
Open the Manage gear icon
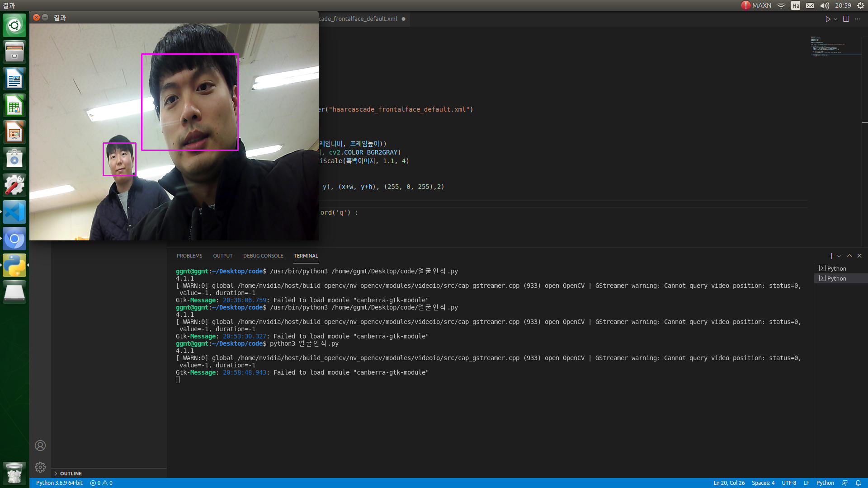(x=40, y=467)
